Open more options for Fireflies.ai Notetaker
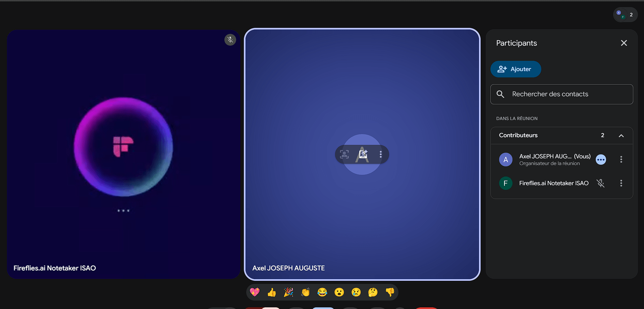The image size is (644, 309). (621, 183)
